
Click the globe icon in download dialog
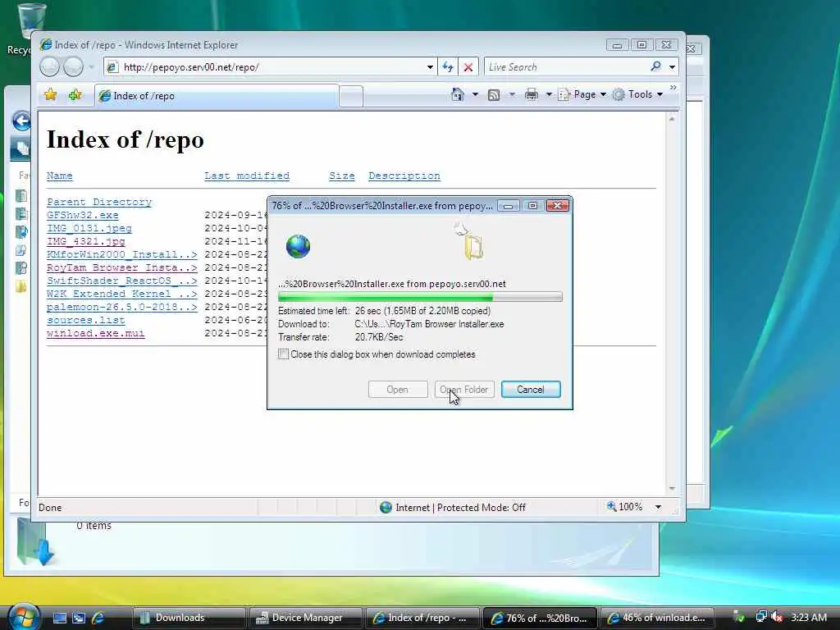coord(298,246)
